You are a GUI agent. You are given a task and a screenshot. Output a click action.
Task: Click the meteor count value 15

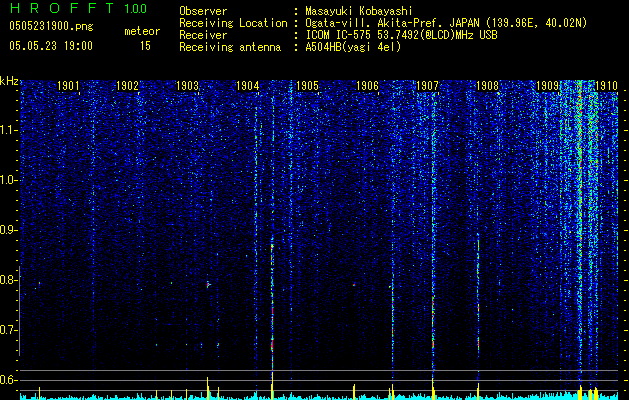(x=145, y=46)
